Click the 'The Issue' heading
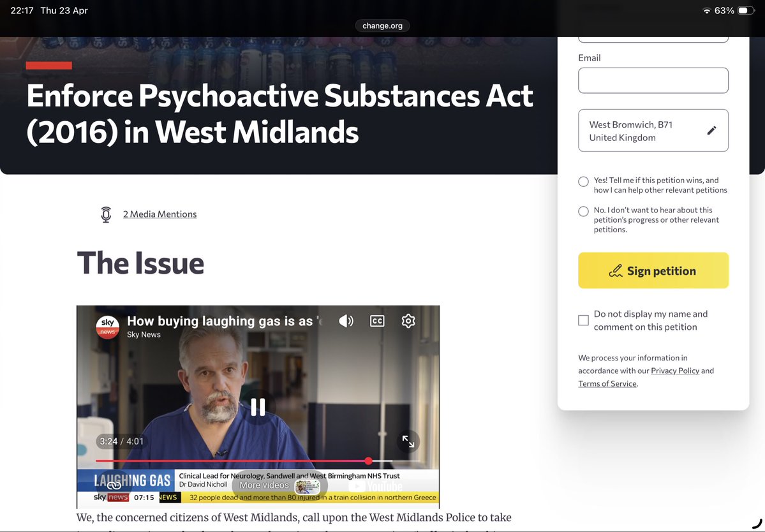 [x=140, y=263]
